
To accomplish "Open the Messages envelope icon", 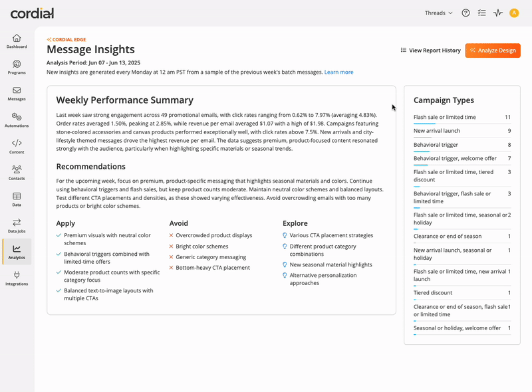I will pyautogui.click(x=17, y=90).
